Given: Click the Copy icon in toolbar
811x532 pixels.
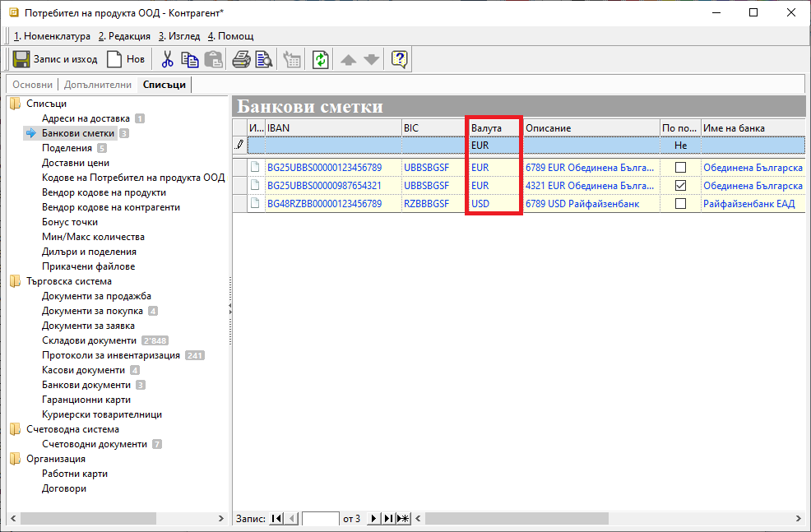Looking at the screenshot, I should tap(190, 59).
